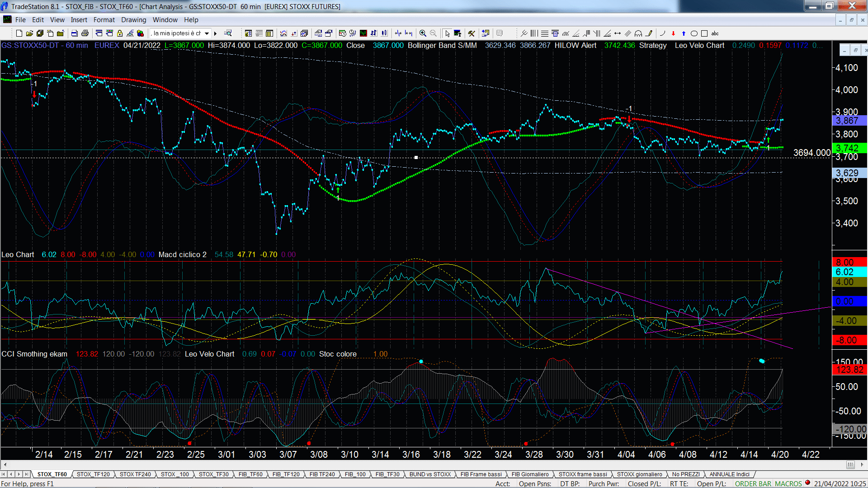Viewport: 868px width, 488px height.
Task: Switch to the STOX TF240 tab
Action: (x=135, y=474)
